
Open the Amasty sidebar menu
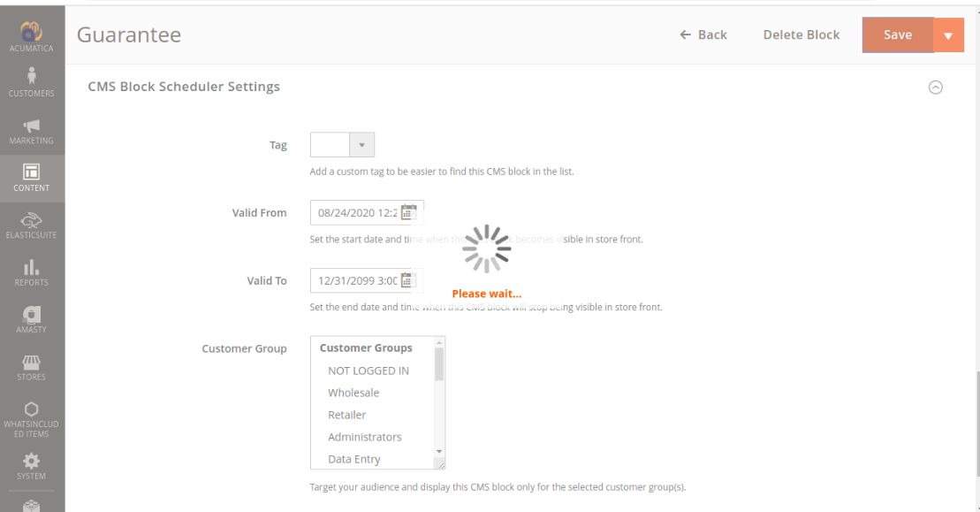click(31, 320)
